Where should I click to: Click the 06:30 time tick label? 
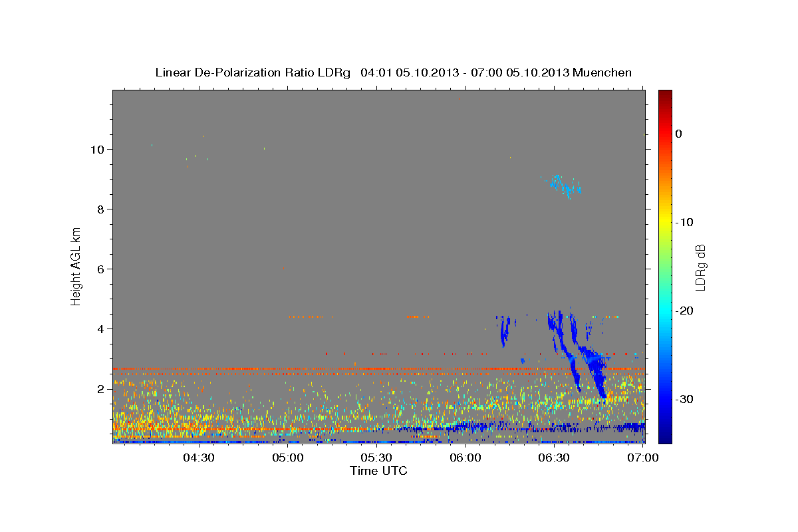point(554,458)
